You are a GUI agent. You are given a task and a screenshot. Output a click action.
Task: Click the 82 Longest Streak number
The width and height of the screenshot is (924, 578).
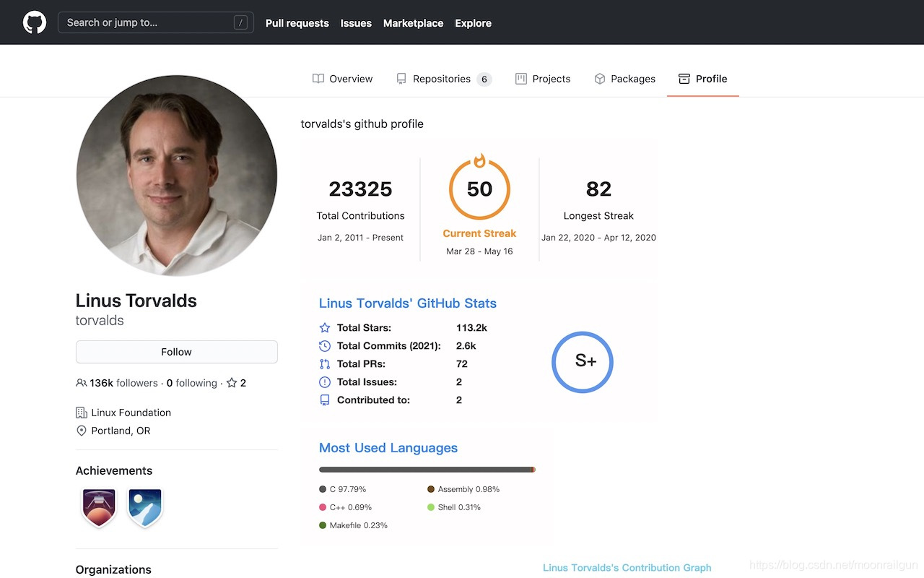(598, 189)
